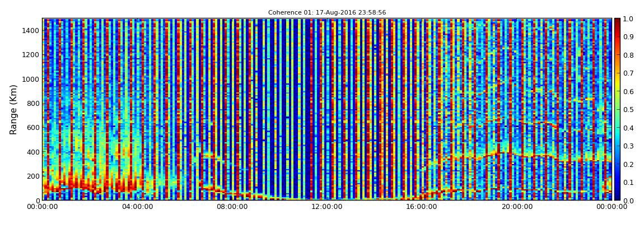The width and height of the screenshot is (644, 228).
Task: Click the 200 tick label on the range axis
Action: click(x=33, y=176)
